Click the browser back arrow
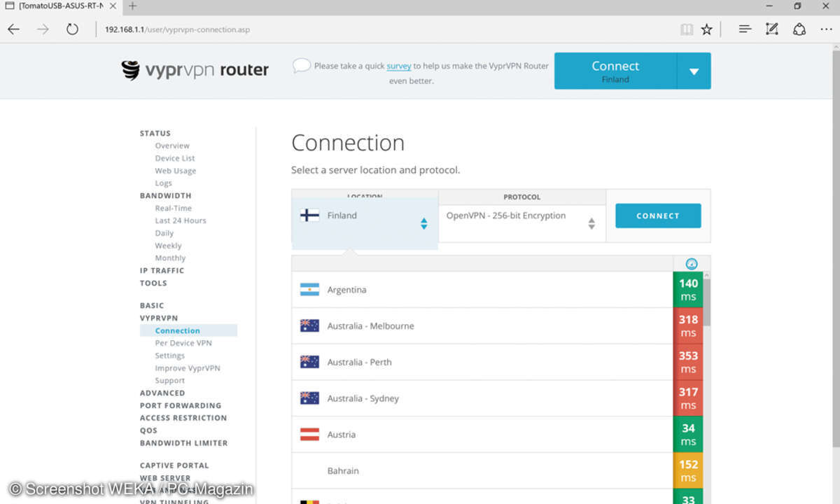 pyautogui.click(x=13, y=29)
